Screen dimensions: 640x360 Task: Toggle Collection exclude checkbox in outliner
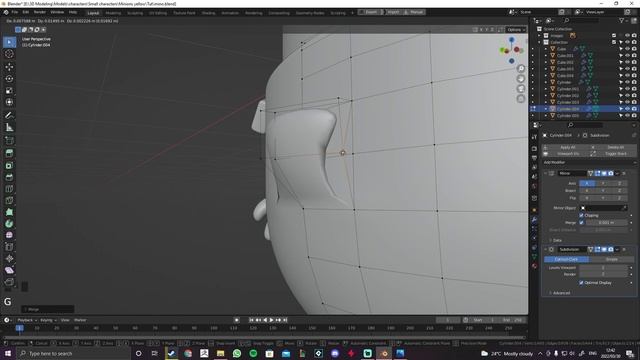614,42
